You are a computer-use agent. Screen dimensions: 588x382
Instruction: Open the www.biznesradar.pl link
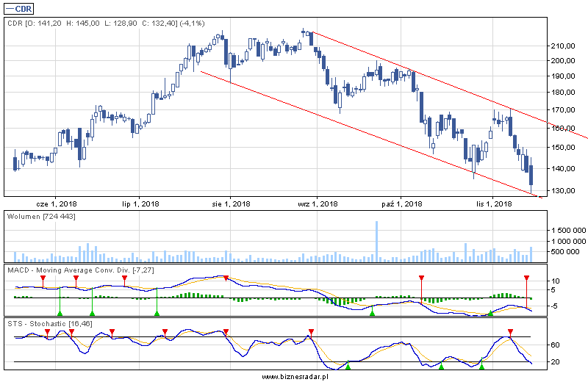coord(294,376)
